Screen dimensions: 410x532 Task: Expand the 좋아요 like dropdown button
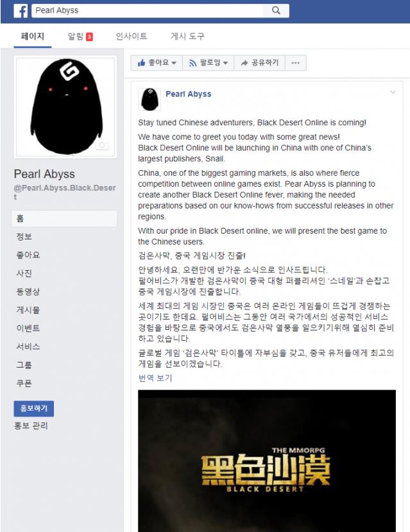point(157,63)
